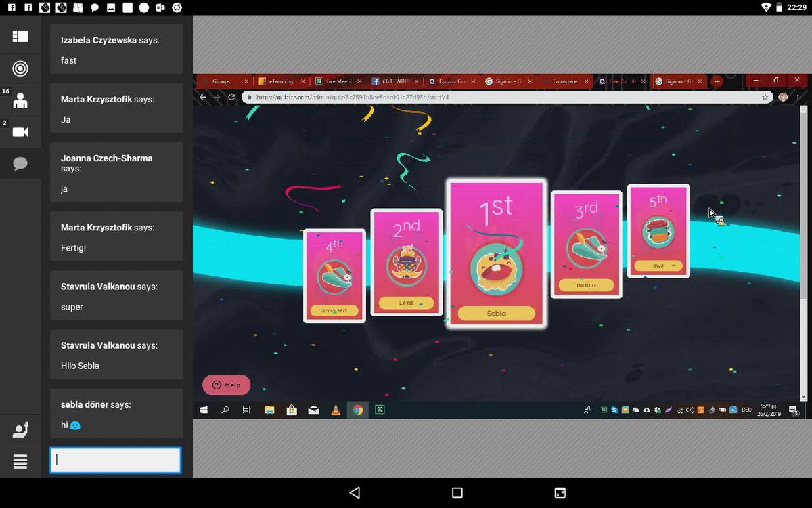The width and height of the screenshot is (812, 508).
Task: Select the 4th place card
Action: tap(334, 276)
